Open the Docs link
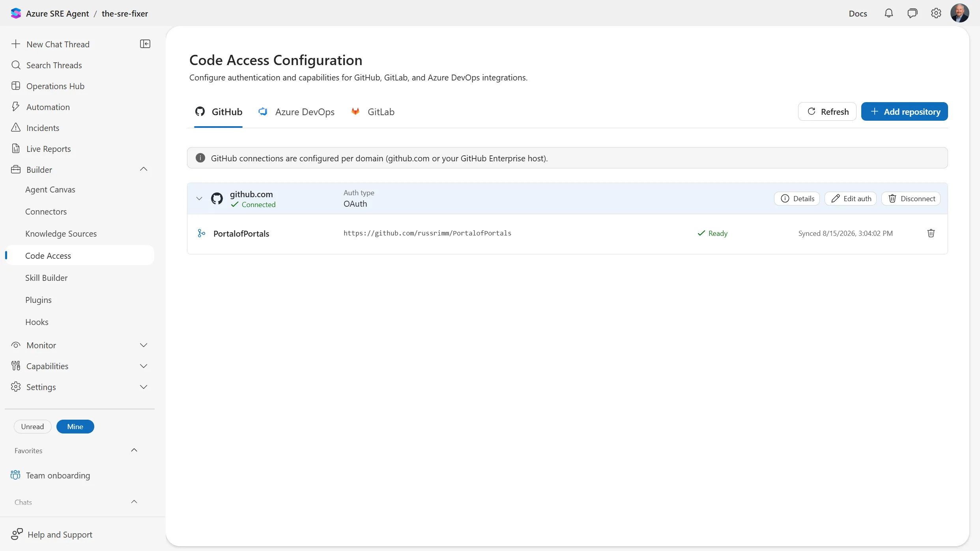Image resolution: width=980 pixels, height=551 pixels. pyautogui.click(x=858, y=13)
